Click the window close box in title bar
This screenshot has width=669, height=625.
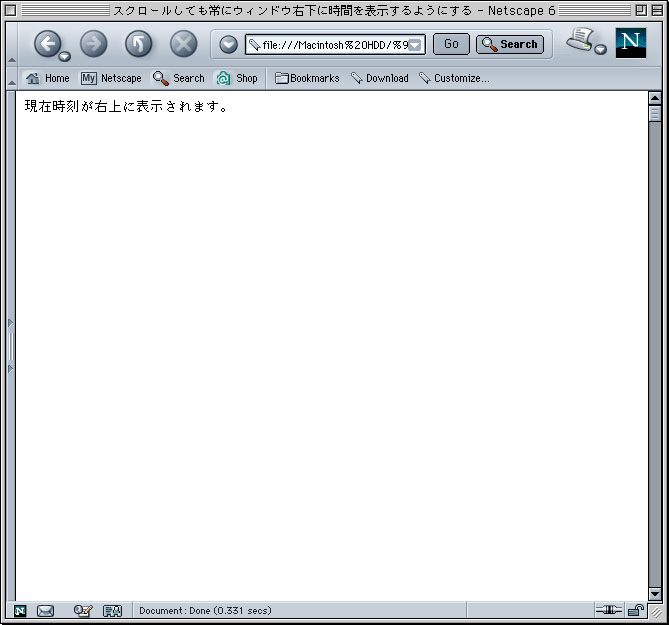(x=11, y=10)
